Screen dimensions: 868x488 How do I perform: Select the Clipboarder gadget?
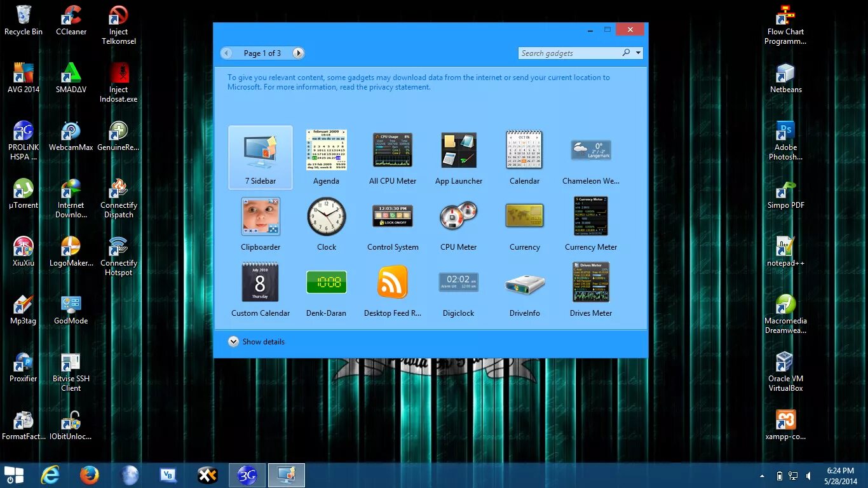coord(260,216)
